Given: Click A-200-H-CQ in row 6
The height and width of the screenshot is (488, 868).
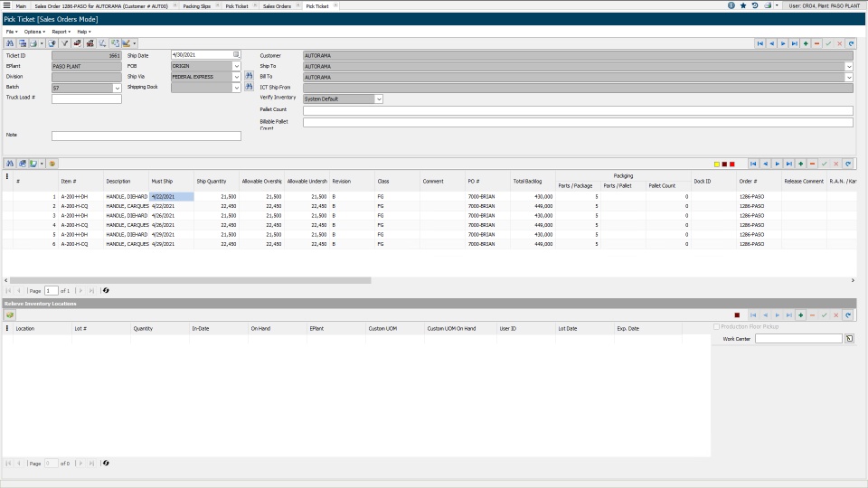Looking at the screenshot, I should [74, 243].
